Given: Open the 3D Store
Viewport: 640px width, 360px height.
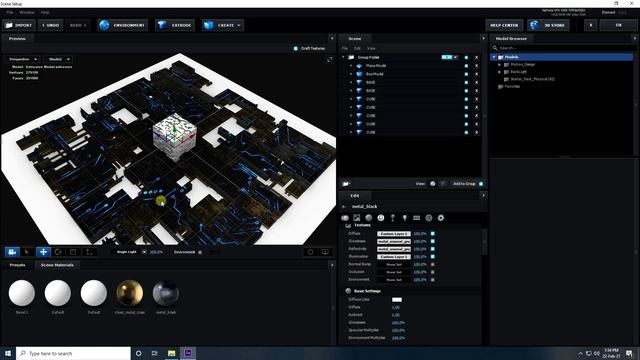Looking at the screenshot, I should tap(548, 25).
